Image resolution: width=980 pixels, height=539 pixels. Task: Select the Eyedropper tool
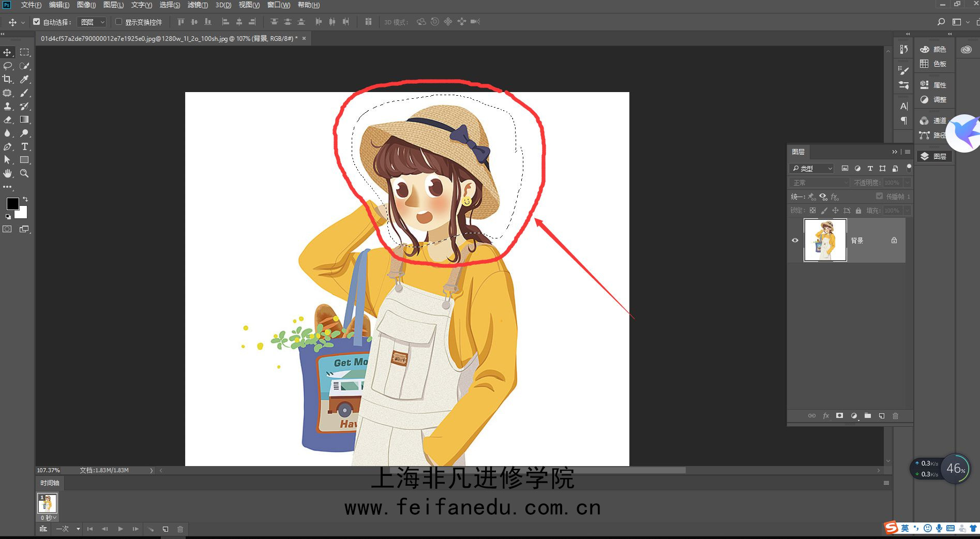(x=24, y=79)
